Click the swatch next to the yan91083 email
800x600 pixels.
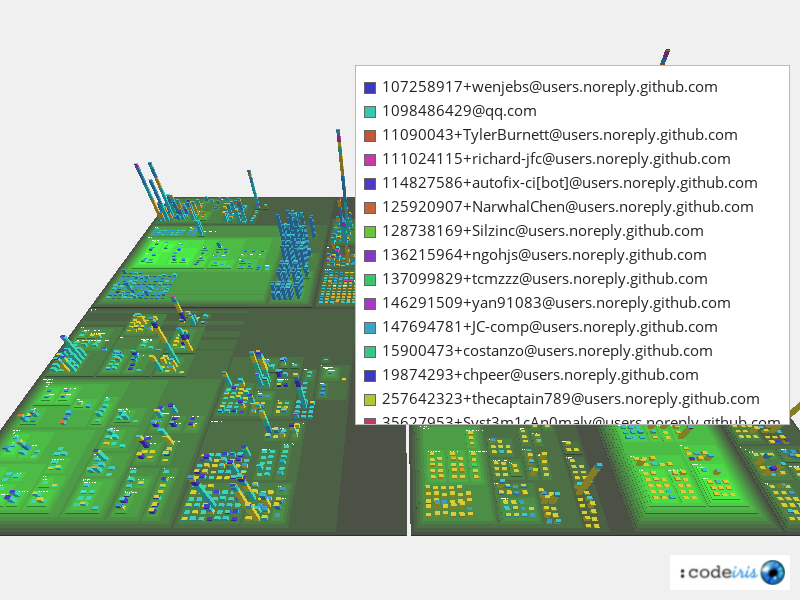click(x=370, y=304)
